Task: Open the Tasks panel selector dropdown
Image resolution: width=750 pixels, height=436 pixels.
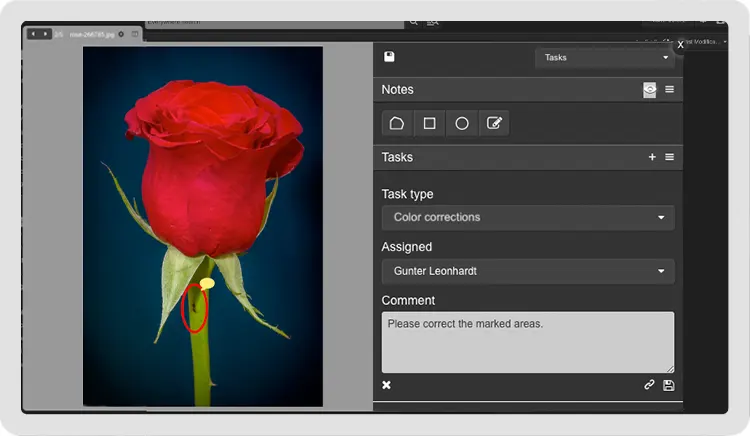Action: pyautogui.click(x=605, y=57)
